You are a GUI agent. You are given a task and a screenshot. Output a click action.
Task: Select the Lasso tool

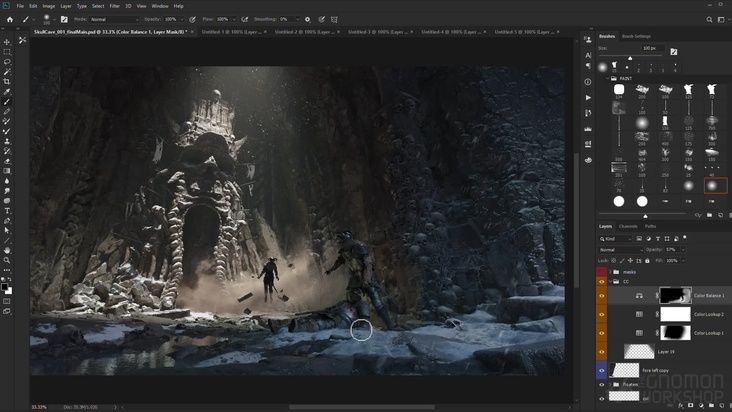[7, 62]
